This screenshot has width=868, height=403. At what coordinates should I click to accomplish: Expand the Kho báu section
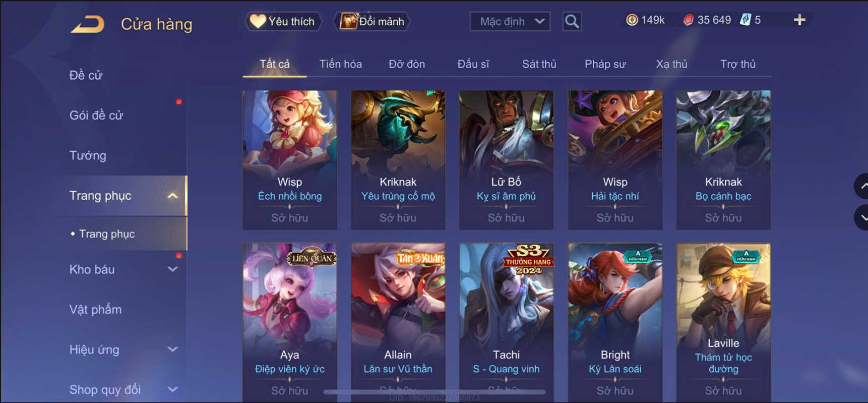point(172,269)
